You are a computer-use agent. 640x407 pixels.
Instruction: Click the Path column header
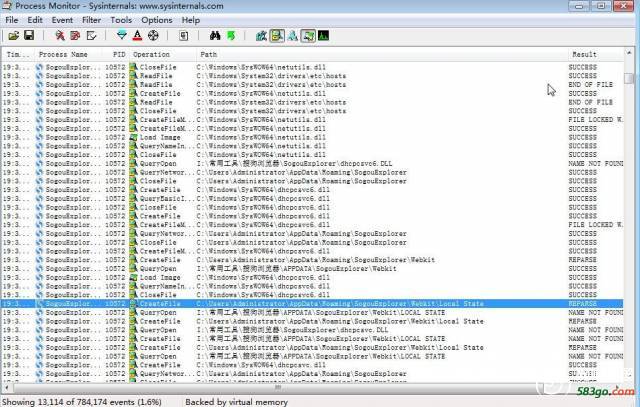(382, 54)
